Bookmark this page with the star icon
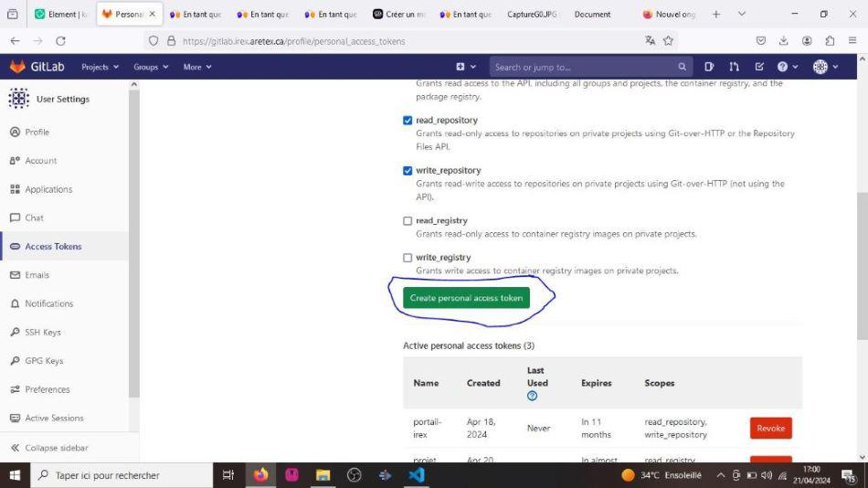Screen dimensions: 868x488 pos(668,40)
